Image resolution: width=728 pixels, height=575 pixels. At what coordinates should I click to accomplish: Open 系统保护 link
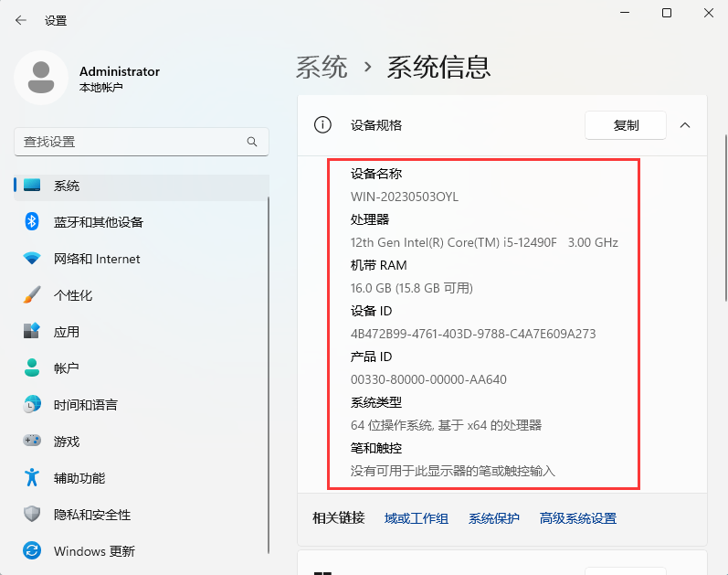coord(493,518)
